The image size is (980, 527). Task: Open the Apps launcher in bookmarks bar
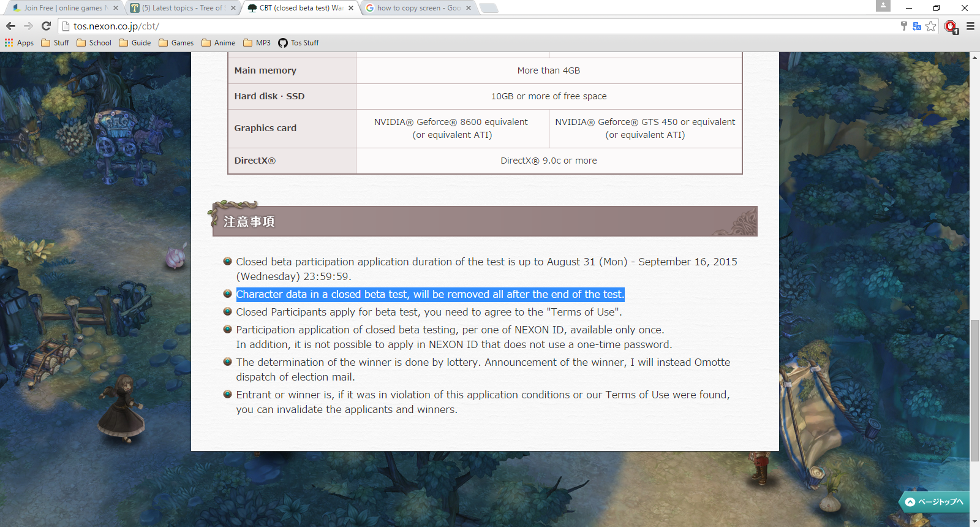point(19,43)
